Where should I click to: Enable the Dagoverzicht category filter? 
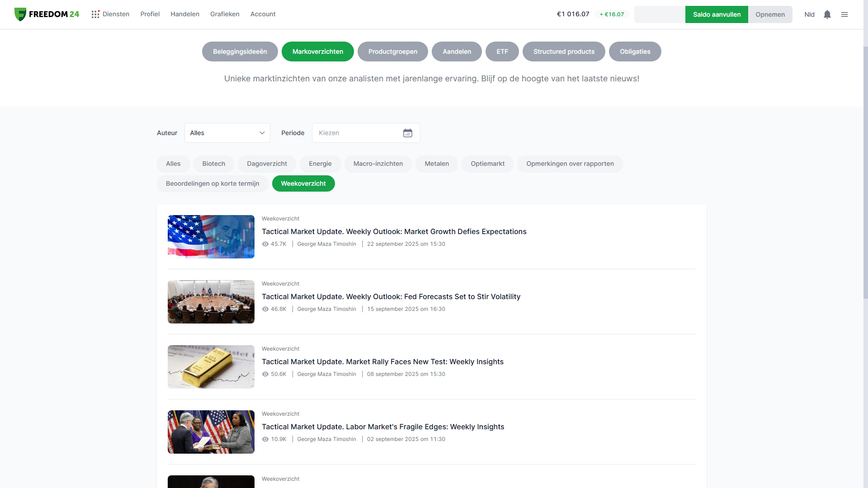(x=267, y=164)
